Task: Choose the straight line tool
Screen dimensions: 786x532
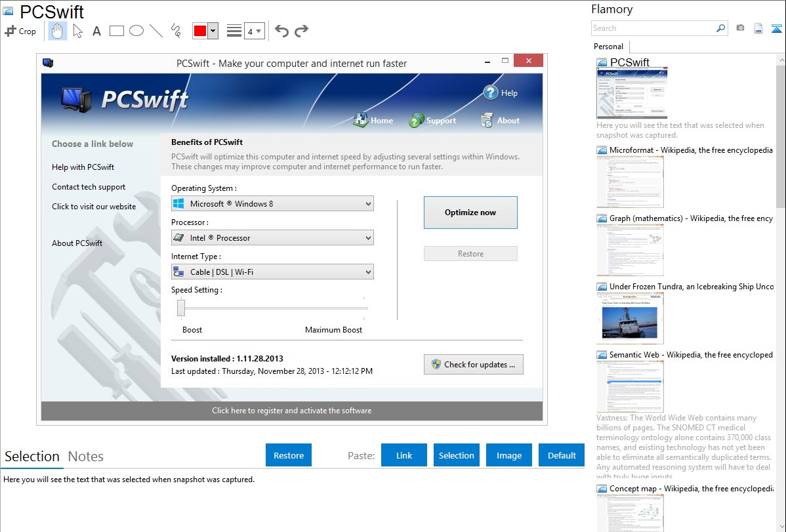Action: [156, 31]
